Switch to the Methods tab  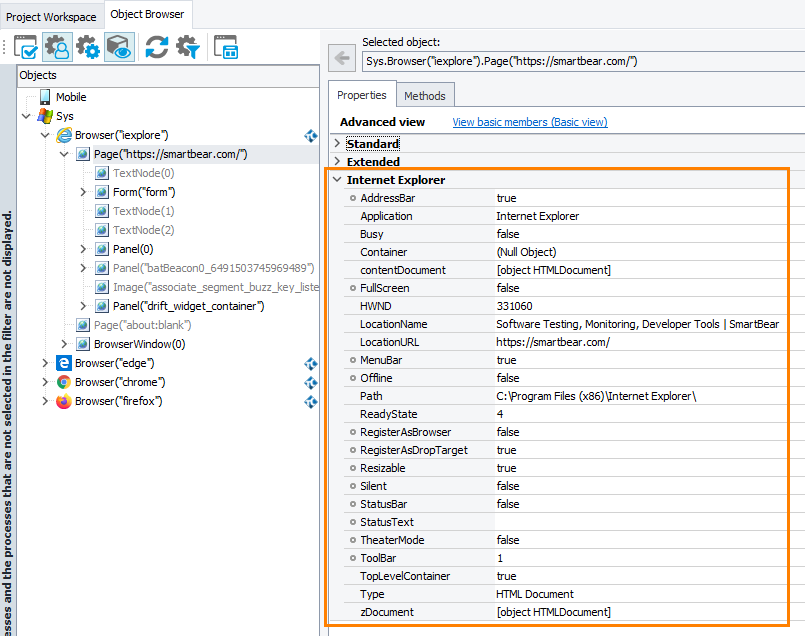[425, 94]
